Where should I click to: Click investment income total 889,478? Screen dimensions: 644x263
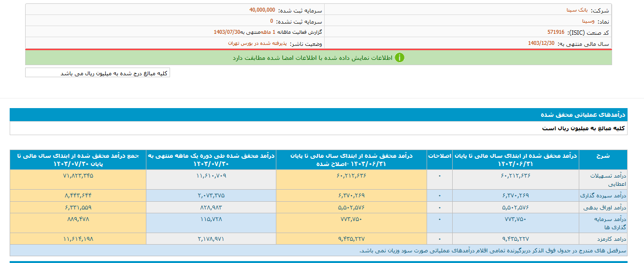coord(78,219)
